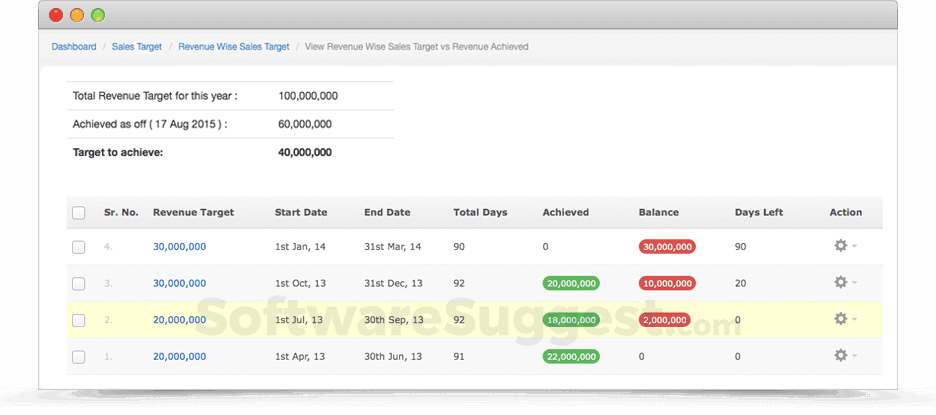
Task: Open 30,000,000 target starting 1st Oct, 13
Action: [x=180, y=283]
